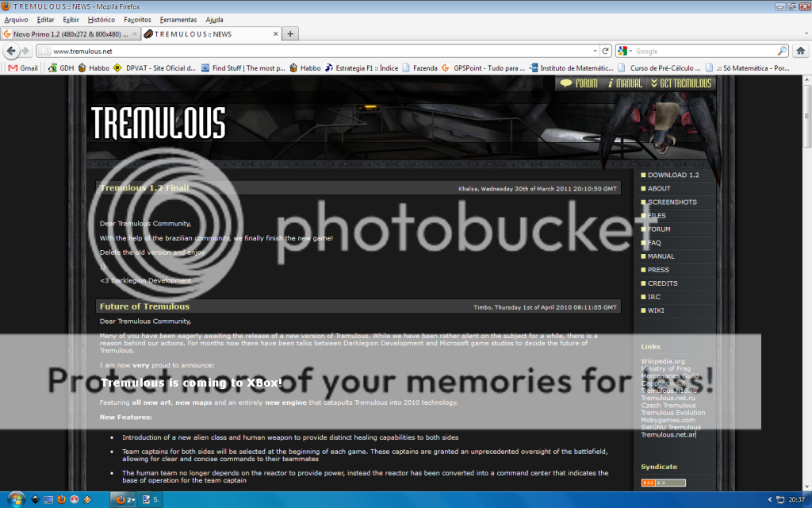Open the Só Matemática bookmark
812x508 pixels.
coord(747,68)
